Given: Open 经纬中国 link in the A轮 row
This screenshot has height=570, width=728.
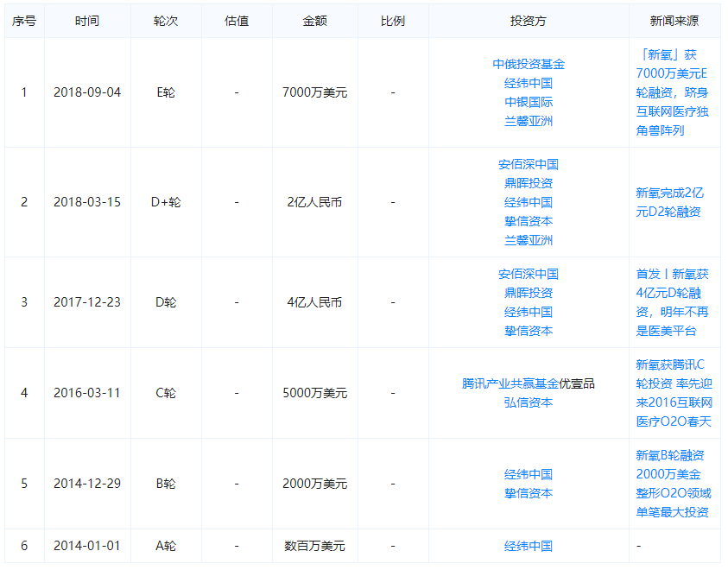Looking at the screenshot, I should click(x=529, y=546).
